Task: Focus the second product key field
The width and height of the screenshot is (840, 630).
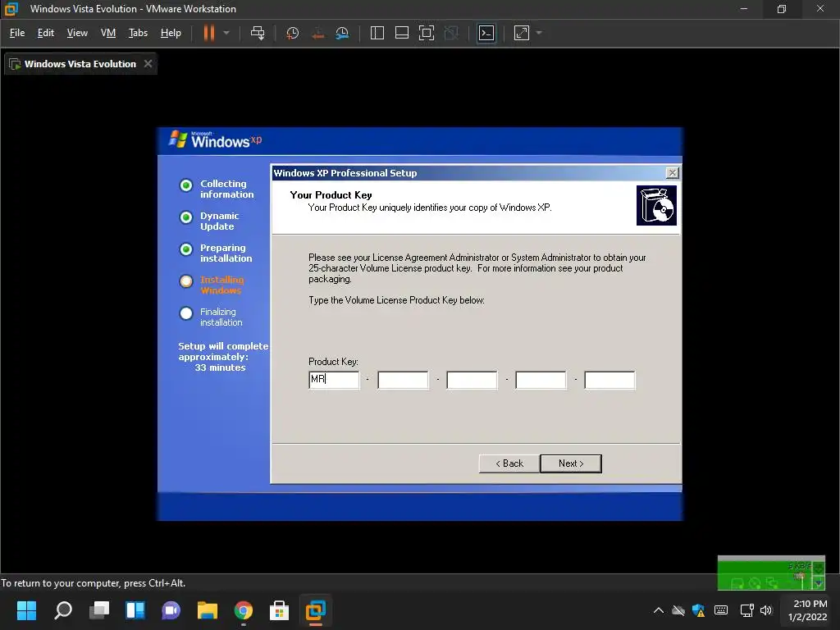Action: tap(403, 380)
